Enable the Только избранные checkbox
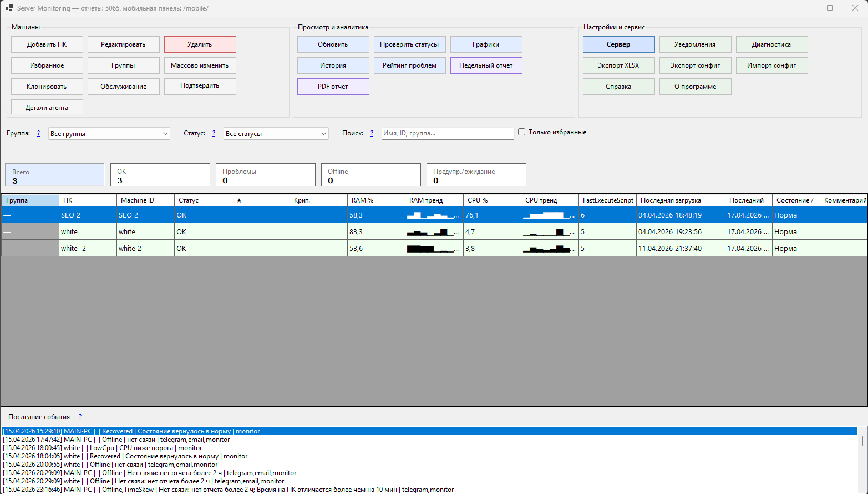 (x=521, y=132)
